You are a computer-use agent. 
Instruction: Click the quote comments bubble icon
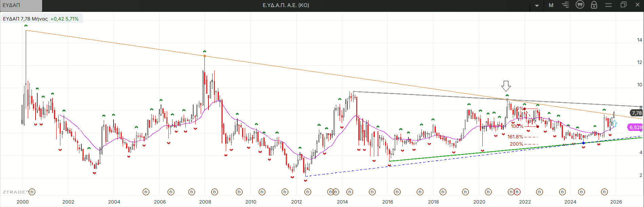[x=580, y=5]
